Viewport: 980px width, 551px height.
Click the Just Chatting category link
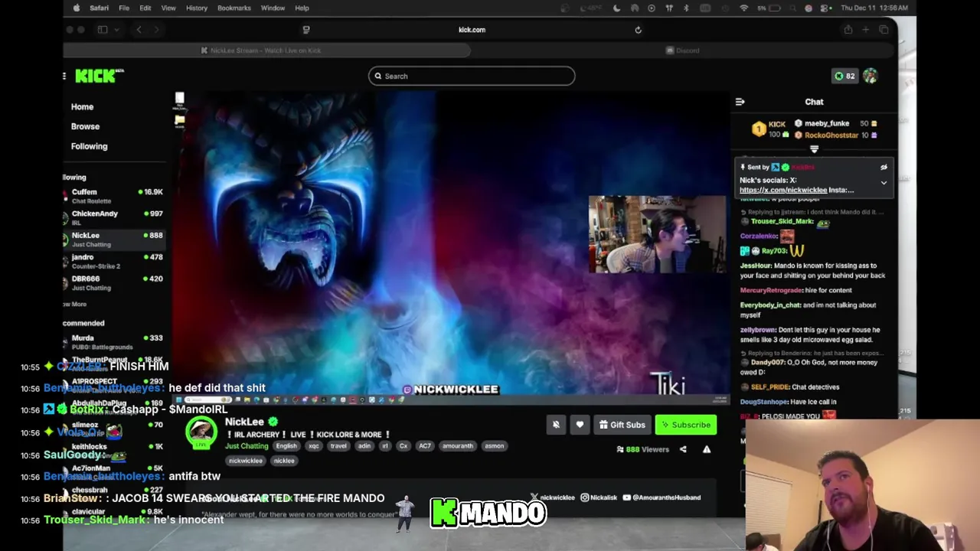coord(247,446)
